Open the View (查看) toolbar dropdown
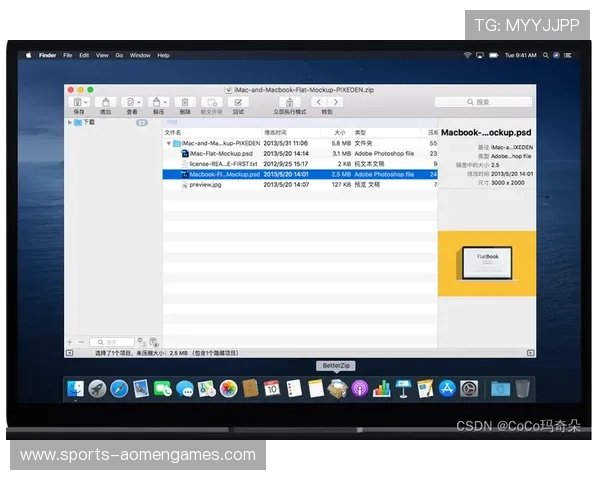This screenshot has height=480, width=600. pos(132,102)
